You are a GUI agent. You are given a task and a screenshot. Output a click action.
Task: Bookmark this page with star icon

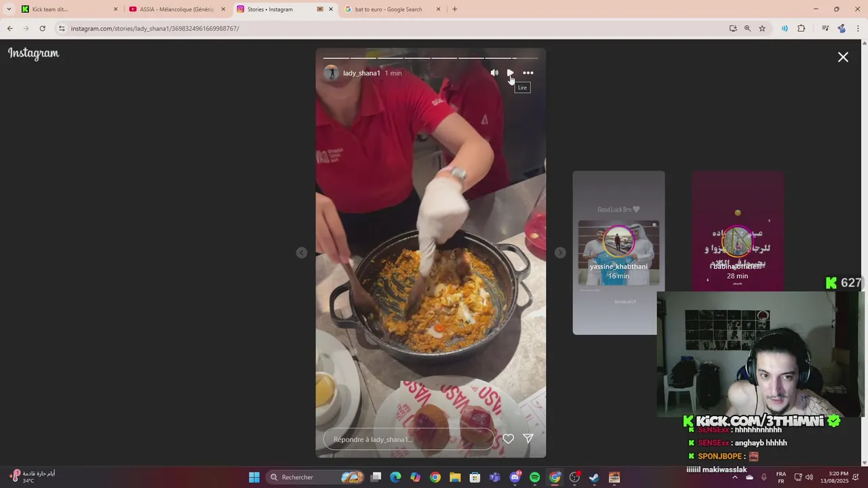tap(762, 28)
